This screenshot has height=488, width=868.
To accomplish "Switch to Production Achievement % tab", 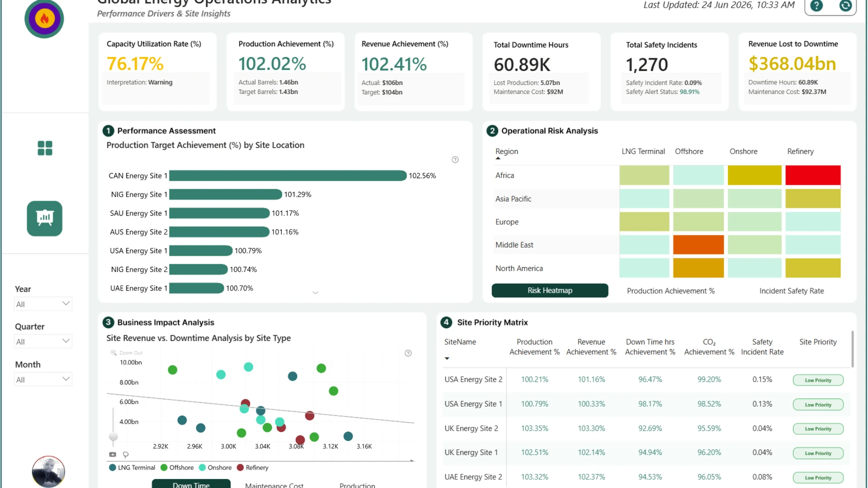I will point(671,291).
